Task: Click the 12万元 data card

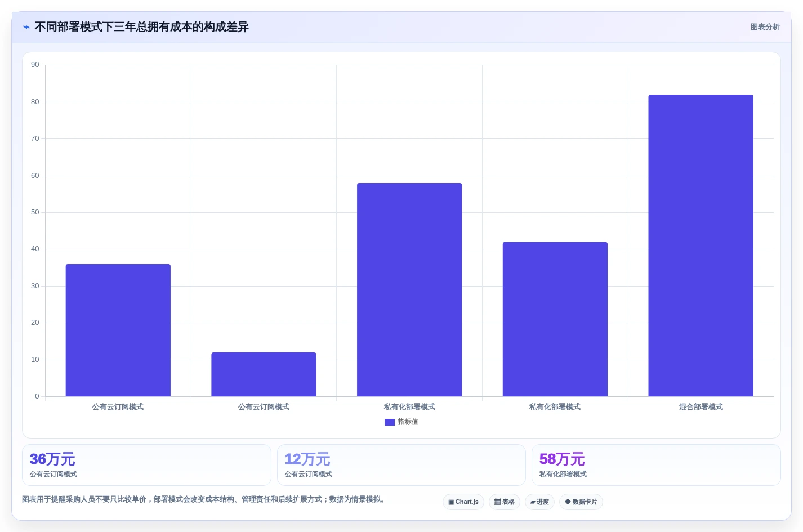Action: [401, 465]
